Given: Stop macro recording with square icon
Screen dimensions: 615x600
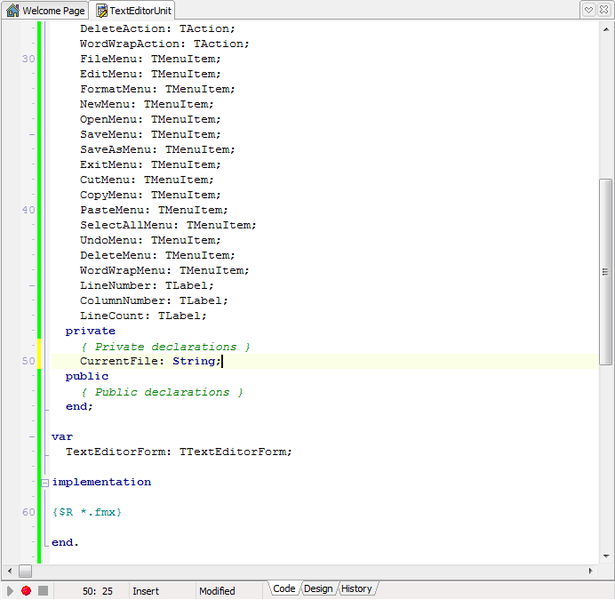Looking at the screenshot, I should point(43,591).
